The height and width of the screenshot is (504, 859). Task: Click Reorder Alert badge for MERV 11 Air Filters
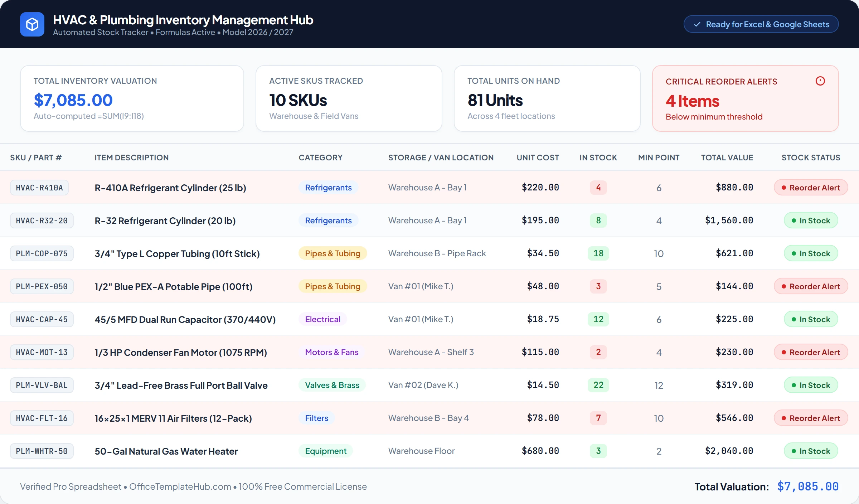tap(811, 418)
